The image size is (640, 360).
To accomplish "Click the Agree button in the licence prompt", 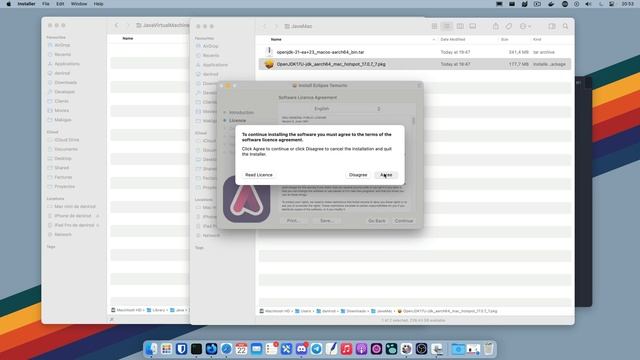I will point(386,175).
